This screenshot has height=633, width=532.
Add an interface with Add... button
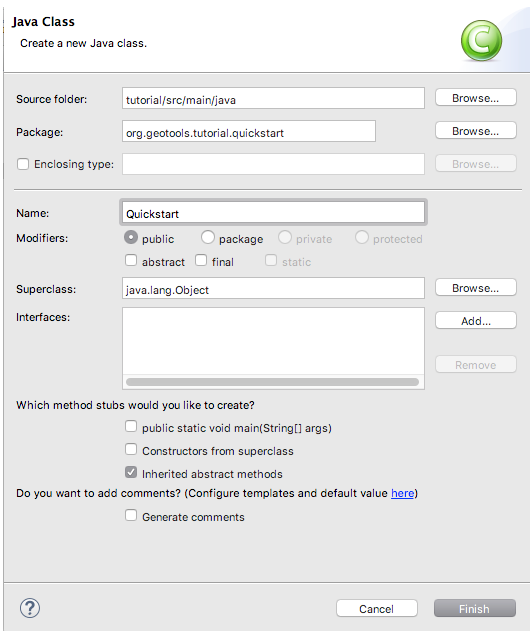coord(475,321)
